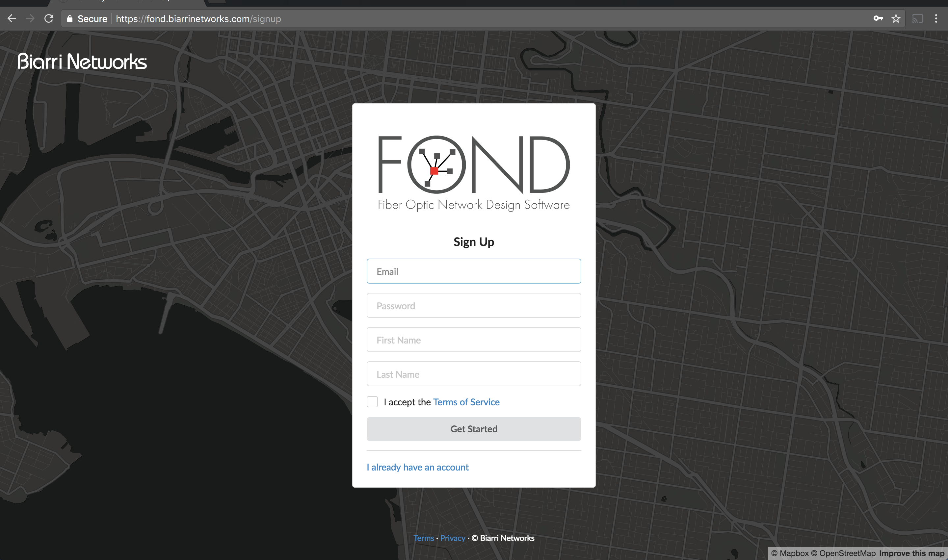
Task: Open the footer Privacy link
Action: coord(453,538)
